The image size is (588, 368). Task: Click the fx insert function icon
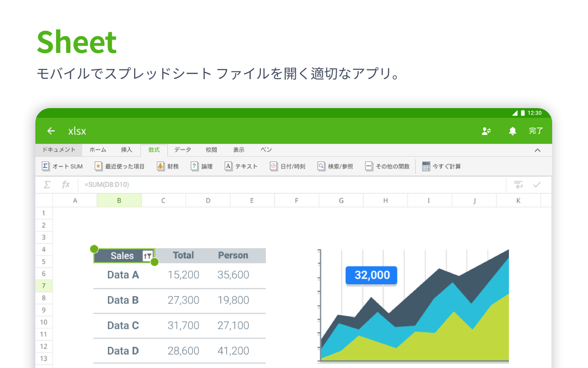click(66, 184)
